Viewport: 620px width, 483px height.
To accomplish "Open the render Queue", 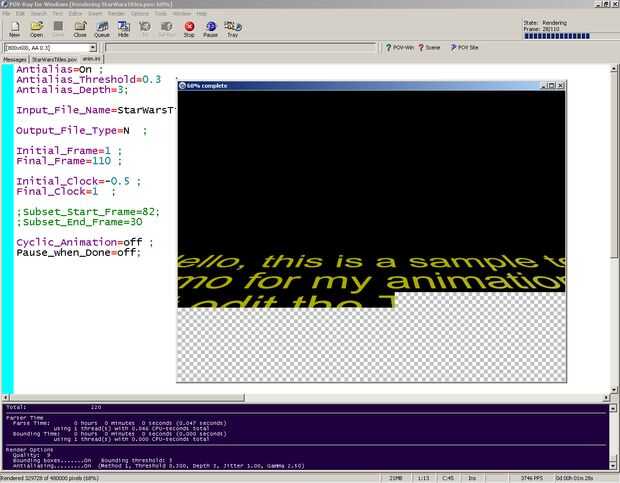I will 102,29.
